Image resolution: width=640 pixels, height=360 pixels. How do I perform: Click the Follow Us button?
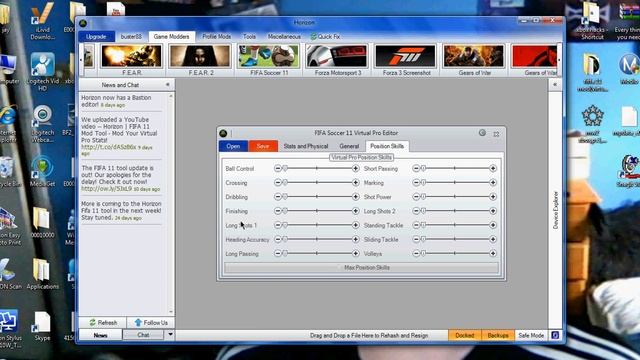click(x=151, y=322)
